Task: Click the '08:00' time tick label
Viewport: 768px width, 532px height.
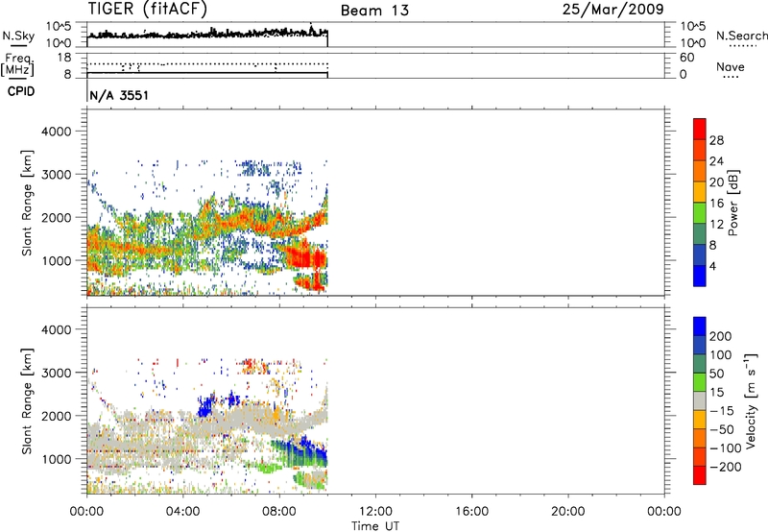Action: (279, 512)
